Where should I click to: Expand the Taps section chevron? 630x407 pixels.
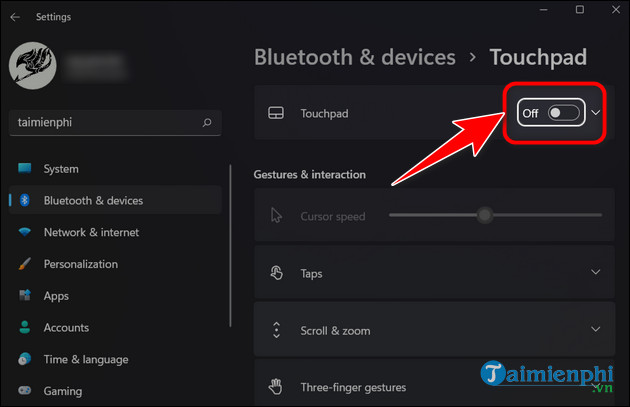tap(595, 272)
